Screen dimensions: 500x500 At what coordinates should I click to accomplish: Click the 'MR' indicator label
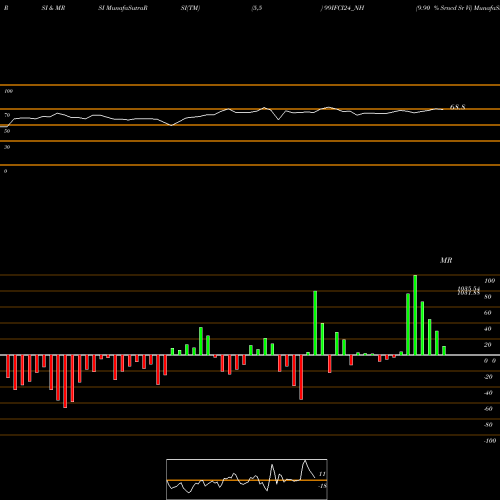click(x=446, y=260)
